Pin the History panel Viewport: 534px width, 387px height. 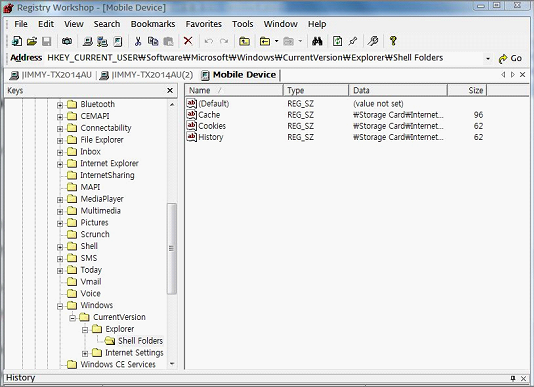point(513,378)
